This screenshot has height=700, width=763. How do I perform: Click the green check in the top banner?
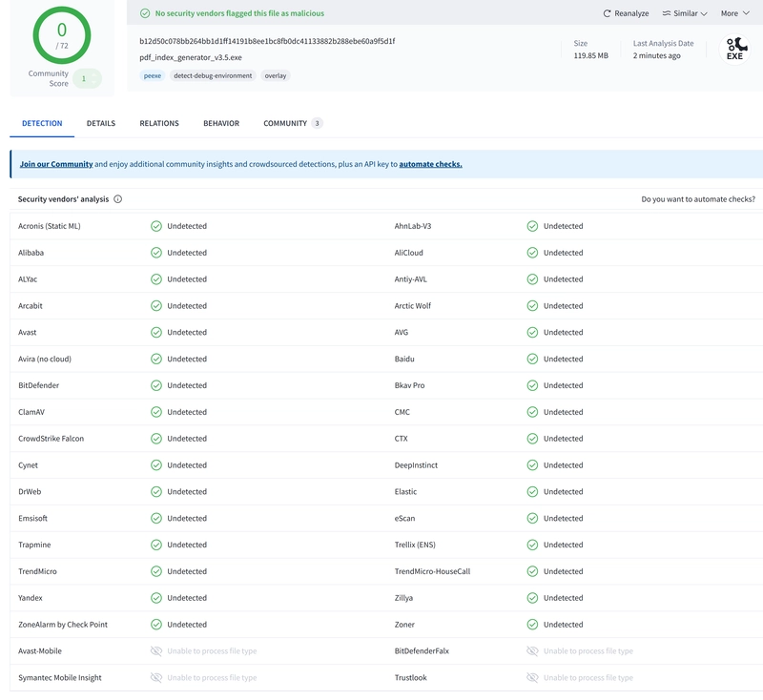[x=145, y=13]
